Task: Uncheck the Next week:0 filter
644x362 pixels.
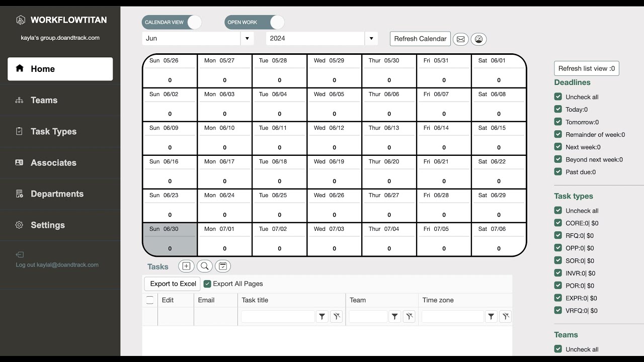Action: (x=558, y=147)
